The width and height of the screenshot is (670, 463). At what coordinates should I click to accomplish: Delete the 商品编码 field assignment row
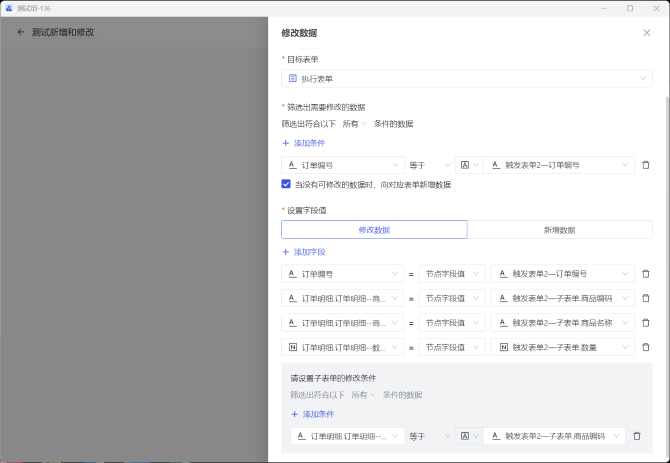pyautogui.click(x=645, y=298)
